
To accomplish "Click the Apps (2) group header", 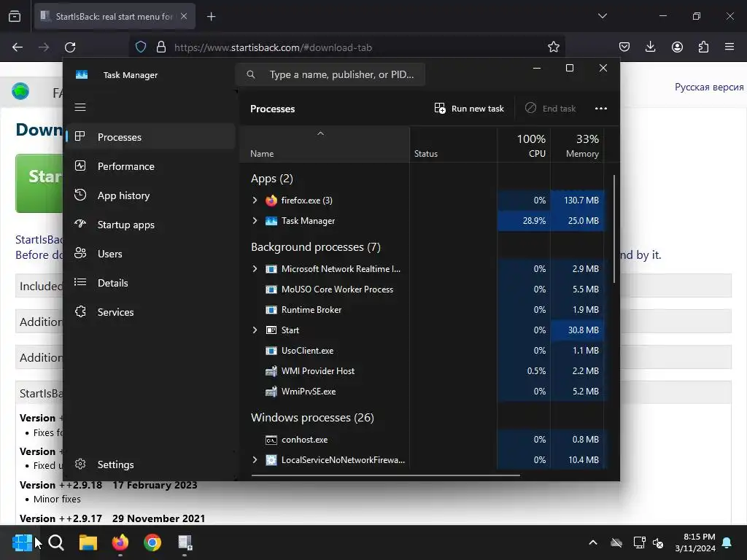I will tap(272, 179).
